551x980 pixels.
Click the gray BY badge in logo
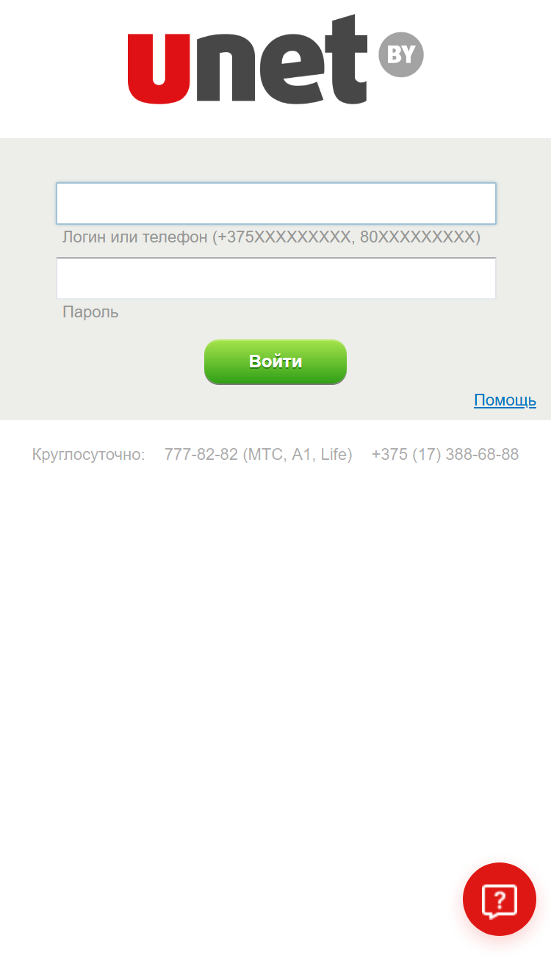(x=401, y=54)
